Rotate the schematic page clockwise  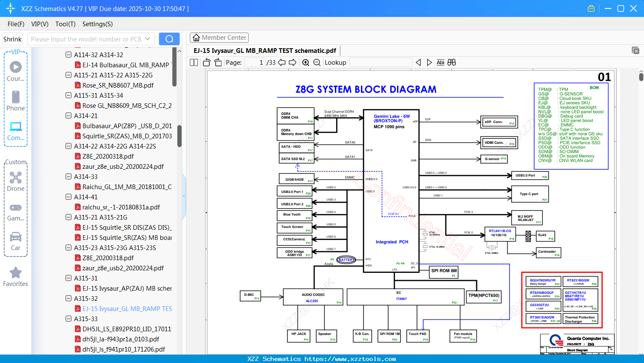[218, 63]
